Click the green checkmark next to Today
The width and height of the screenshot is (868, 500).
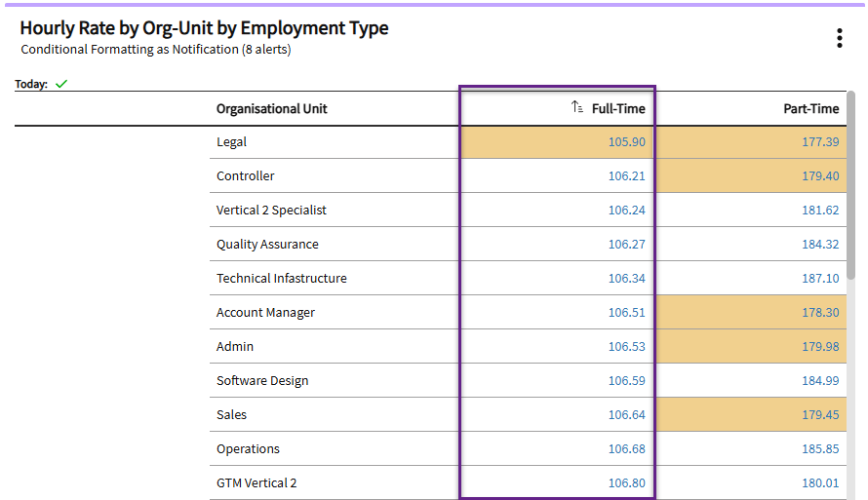tap(61, 84)
